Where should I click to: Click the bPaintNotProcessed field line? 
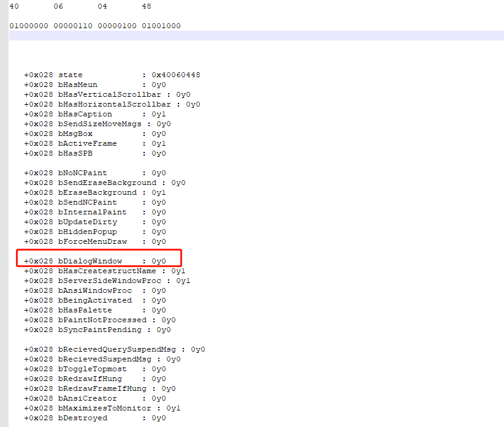100,320
